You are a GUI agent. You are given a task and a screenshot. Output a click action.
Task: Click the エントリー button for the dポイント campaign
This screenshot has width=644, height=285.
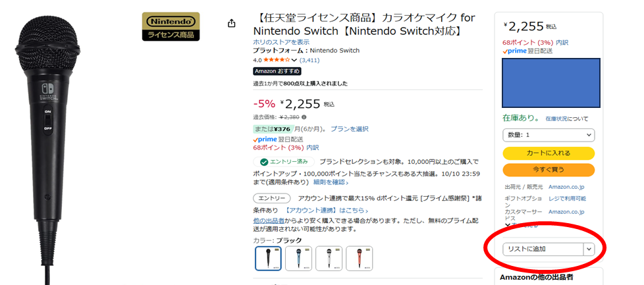coord(271,198)
